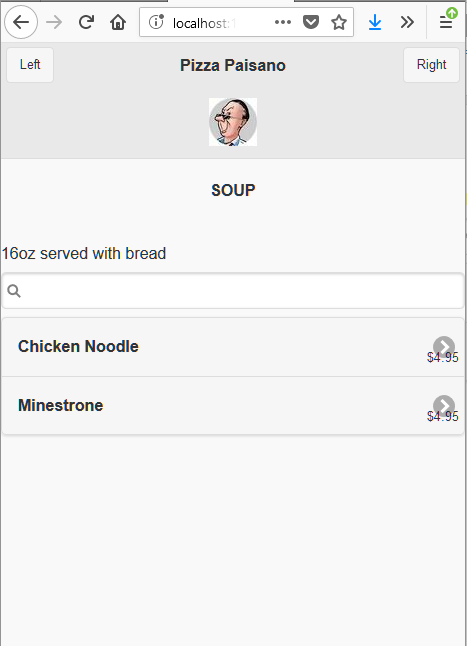This screenshot has height=646, width=467.
Task: Click the cartoon chef logo image
Action: [x=233, y=122]
